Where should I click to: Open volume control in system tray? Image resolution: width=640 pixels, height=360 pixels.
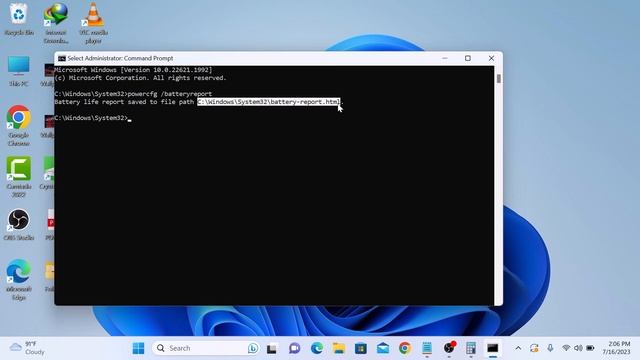pos(578,348)
